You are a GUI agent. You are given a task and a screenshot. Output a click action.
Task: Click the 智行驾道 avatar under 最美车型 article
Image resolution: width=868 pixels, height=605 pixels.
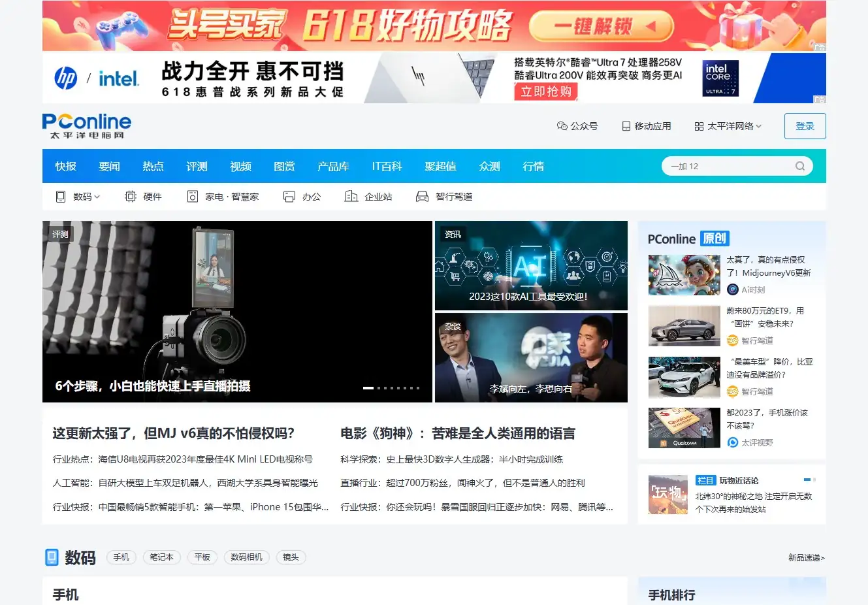point(733,391)
